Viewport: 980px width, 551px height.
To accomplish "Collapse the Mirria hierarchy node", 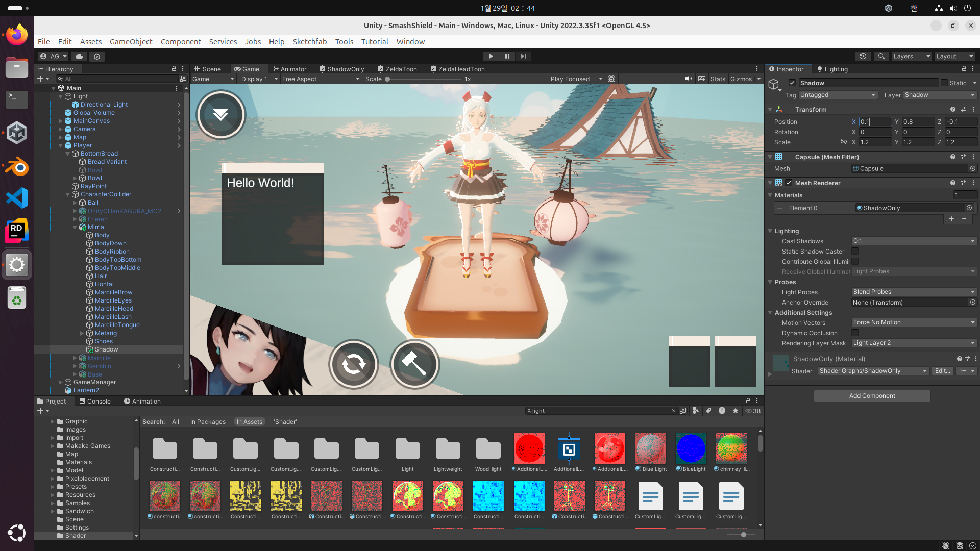I will tap(75, 227).
